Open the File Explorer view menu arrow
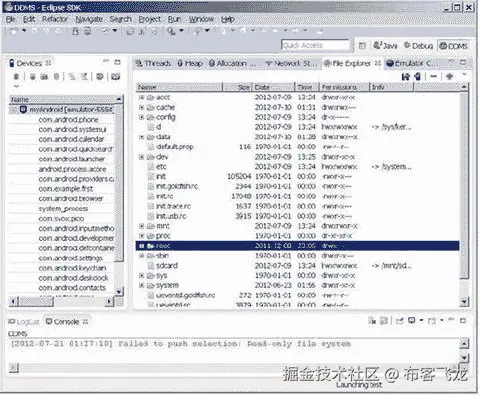This screenshot has width=480, height=395. pos(464,75)
